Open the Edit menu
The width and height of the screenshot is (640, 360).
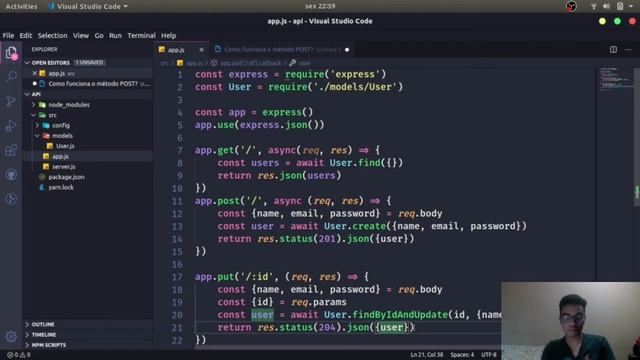tap(26, 36)
